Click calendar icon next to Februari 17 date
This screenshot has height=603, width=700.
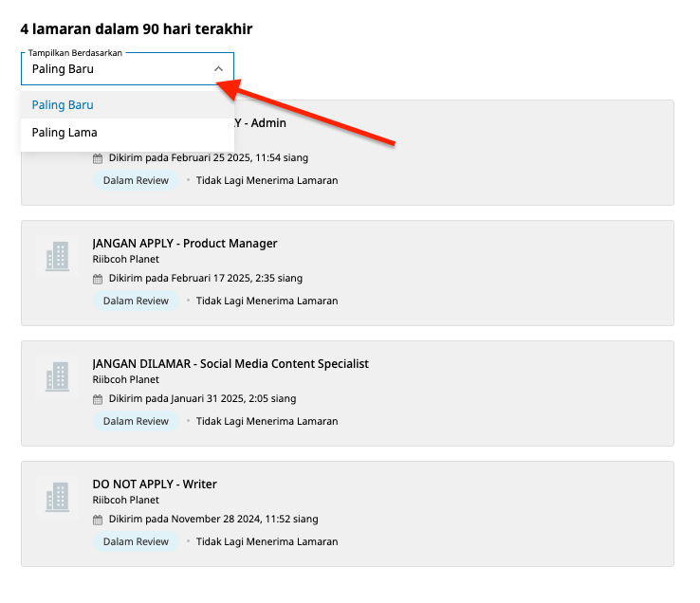(x=98, y=279)
